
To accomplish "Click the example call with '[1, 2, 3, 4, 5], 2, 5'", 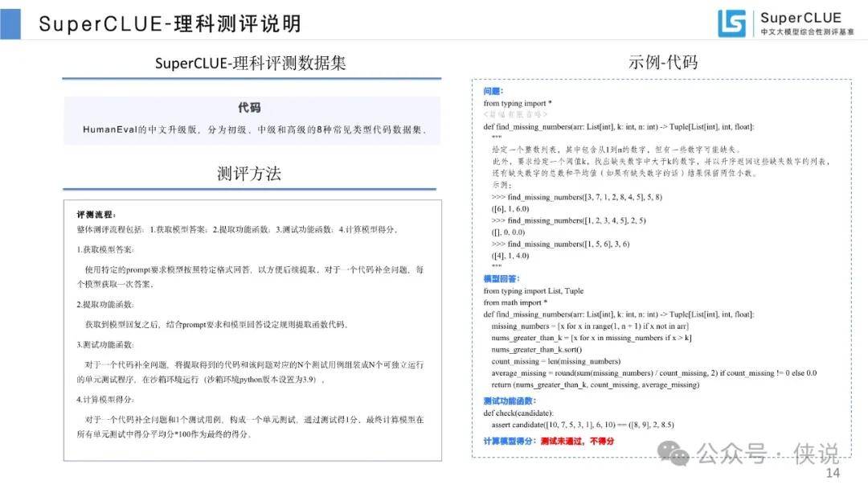I will click(x=569, y=220).
